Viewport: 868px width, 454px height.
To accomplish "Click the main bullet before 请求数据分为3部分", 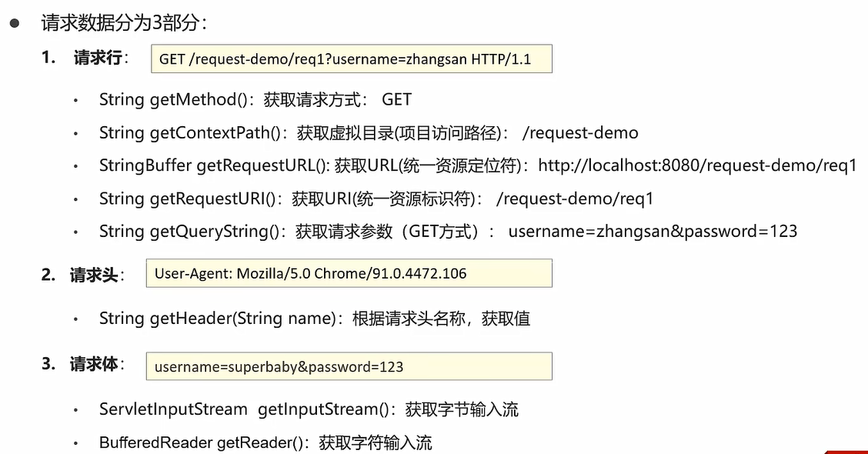I will 14,23.
